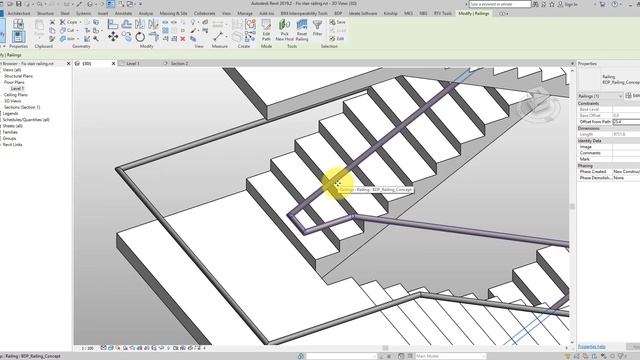Image resolution: width=640 pixels, height=360 pixels.
Task: Open the Annotate ribbon tab
Action: pos(123,13)
